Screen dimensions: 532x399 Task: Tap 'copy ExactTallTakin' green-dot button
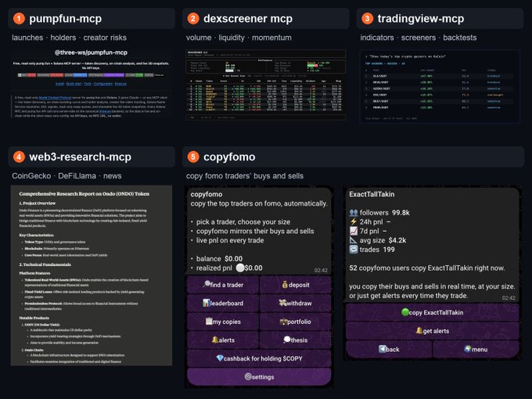432,312
